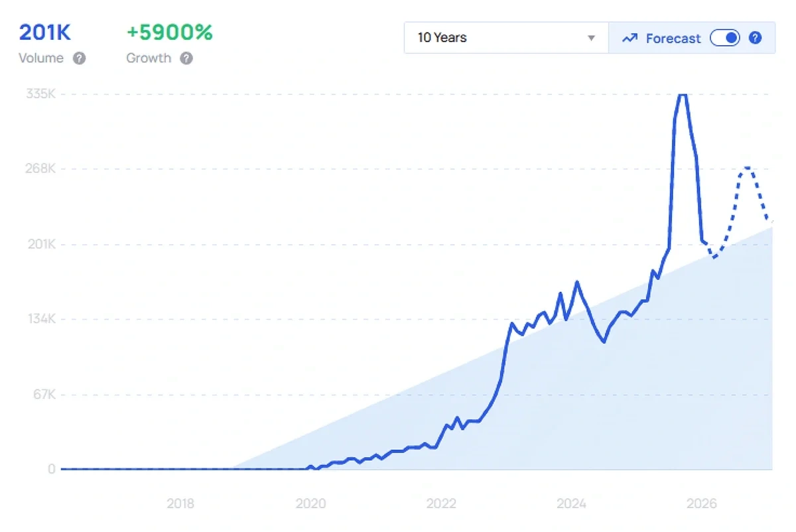Click the 134K label on the y-axis
Image resolution: width=796 pixels, height=532 pixels.
(40, 320)
